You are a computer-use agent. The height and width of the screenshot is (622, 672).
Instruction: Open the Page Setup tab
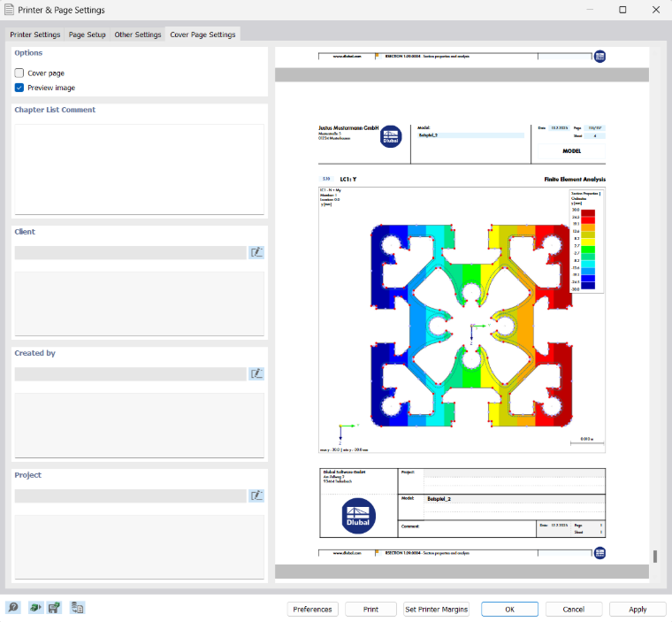(87, 35)
